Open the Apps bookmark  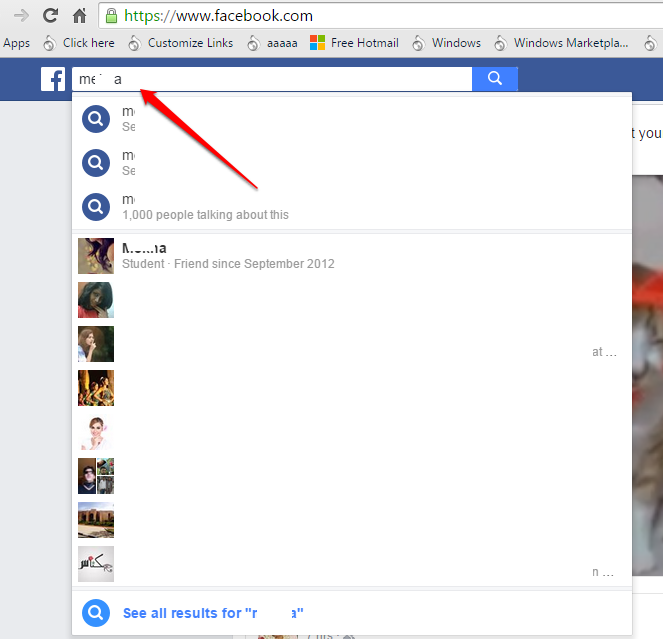(16, 43)
